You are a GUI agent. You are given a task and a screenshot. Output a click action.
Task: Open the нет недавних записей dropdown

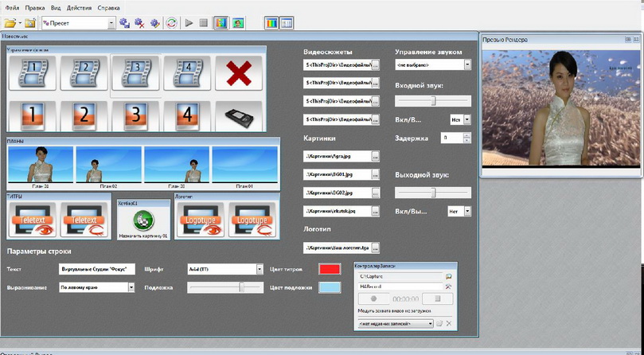click(x=396, y=324)
